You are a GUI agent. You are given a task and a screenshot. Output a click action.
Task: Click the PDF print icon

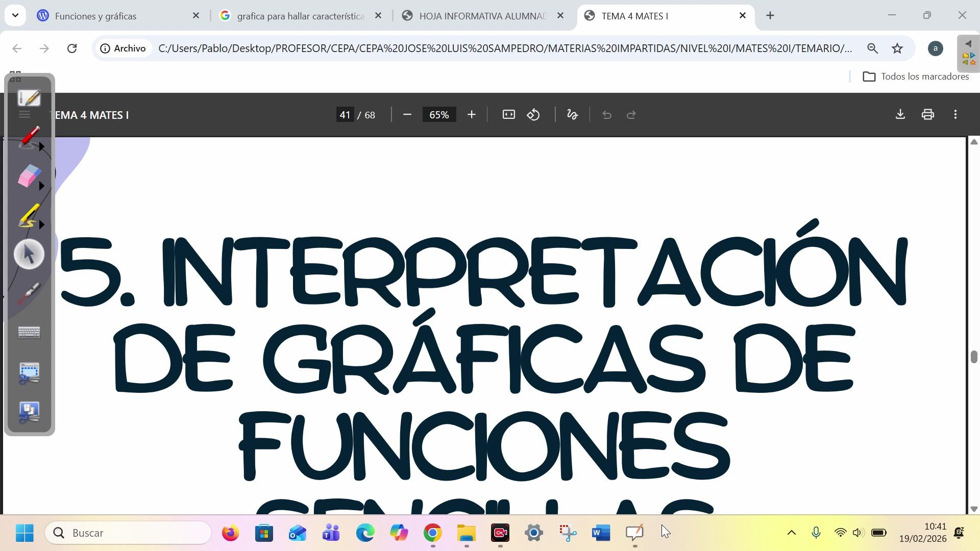point(928,115)
